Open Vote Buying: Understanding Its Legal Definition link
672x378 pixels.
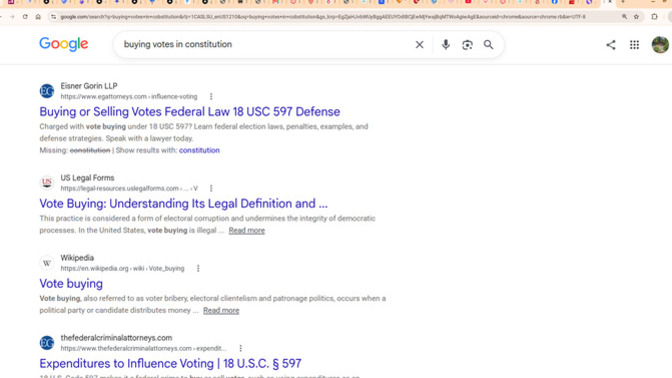(x=183, y=204)
